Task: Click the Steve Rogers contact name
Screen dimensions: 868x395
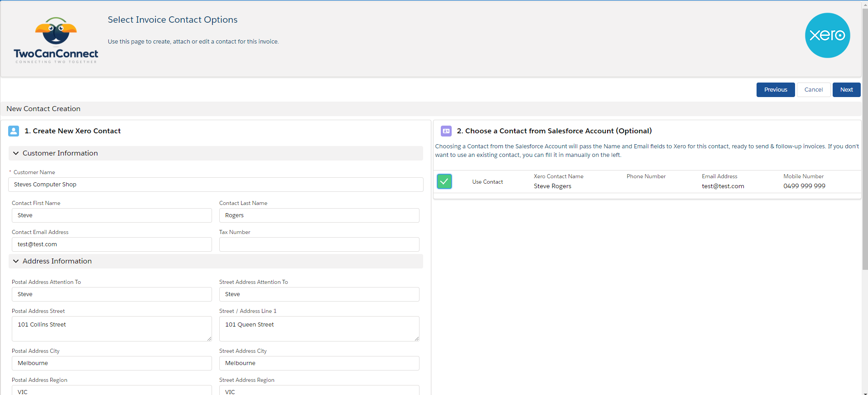Action: (552, 186)
